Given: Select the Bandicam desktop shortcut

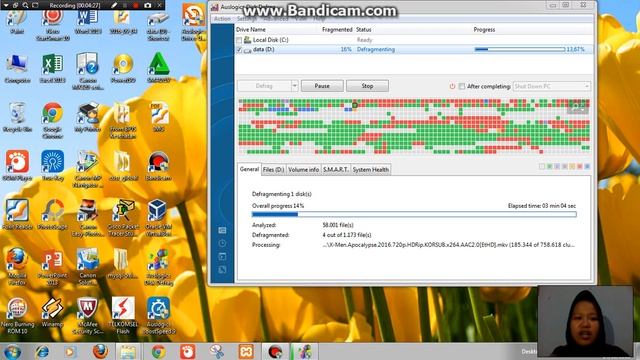Looking at the screenshot, I should (x=158, y=165).
